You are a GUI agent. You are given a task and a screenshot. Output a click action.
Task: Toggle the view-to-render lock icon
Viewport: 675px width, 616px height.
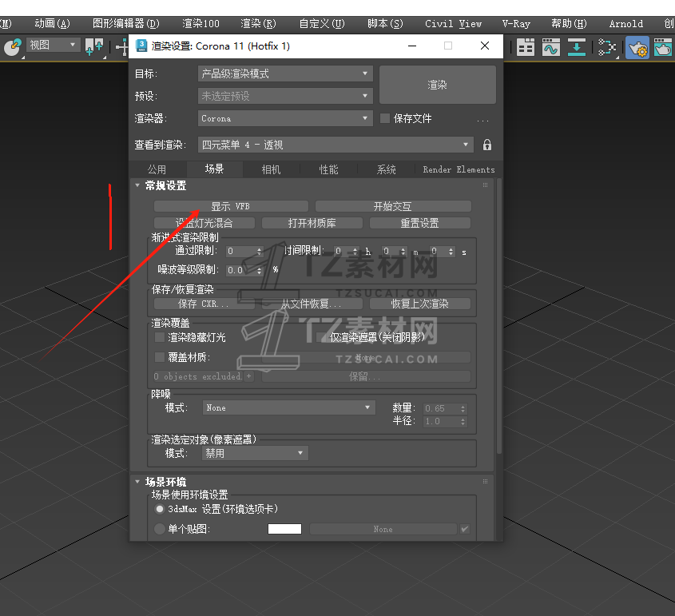pyautogui.click(x=486, y=145)
